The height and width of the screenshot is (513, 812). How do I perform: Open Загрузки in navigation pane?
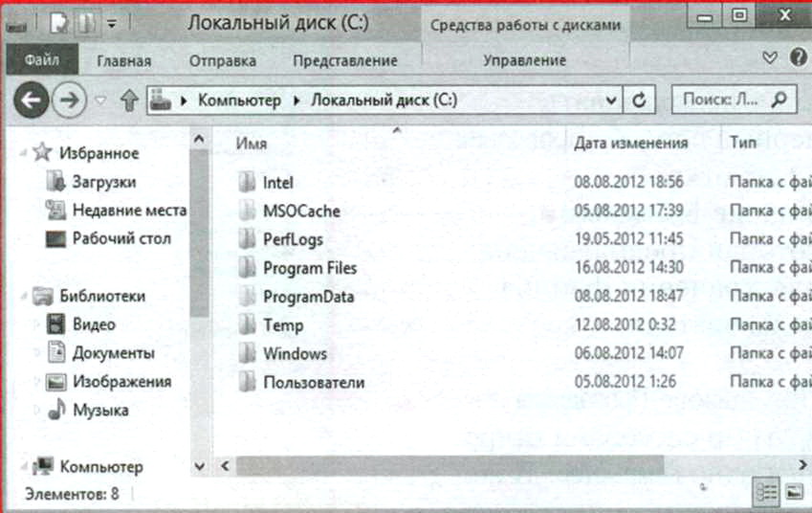pyautogui.click(x=103, y=182)
